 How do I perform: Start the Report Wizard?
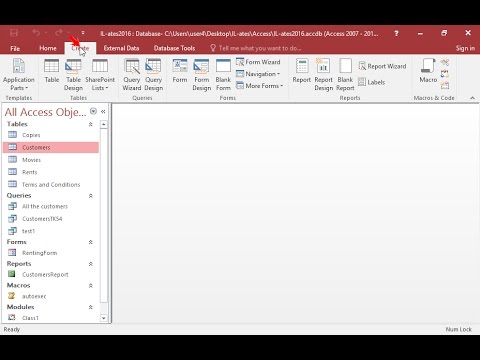pos(382,66)
